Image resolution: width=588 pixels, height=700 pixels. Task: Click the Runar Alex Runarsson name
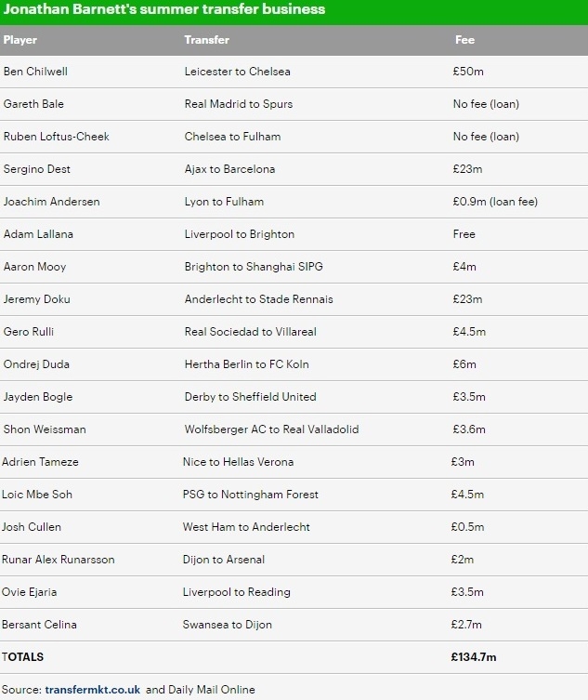[x=59, y=560]
